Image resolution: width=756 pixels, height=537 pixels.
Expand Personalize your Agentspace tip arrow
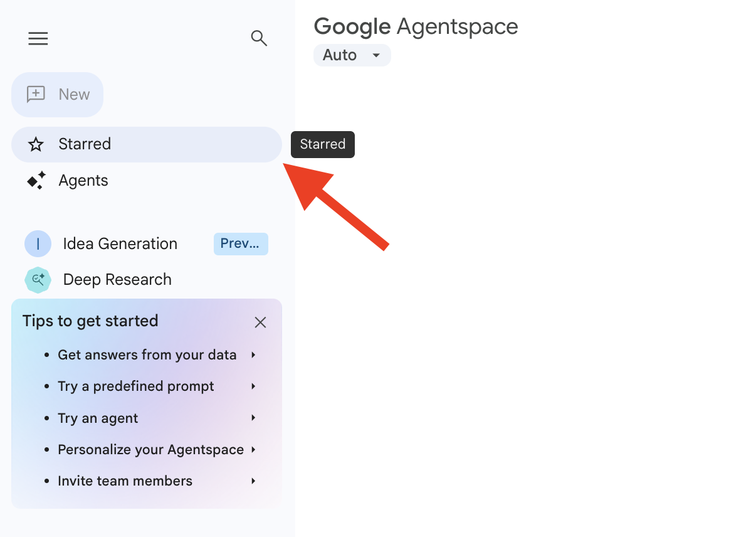point(253,450)
